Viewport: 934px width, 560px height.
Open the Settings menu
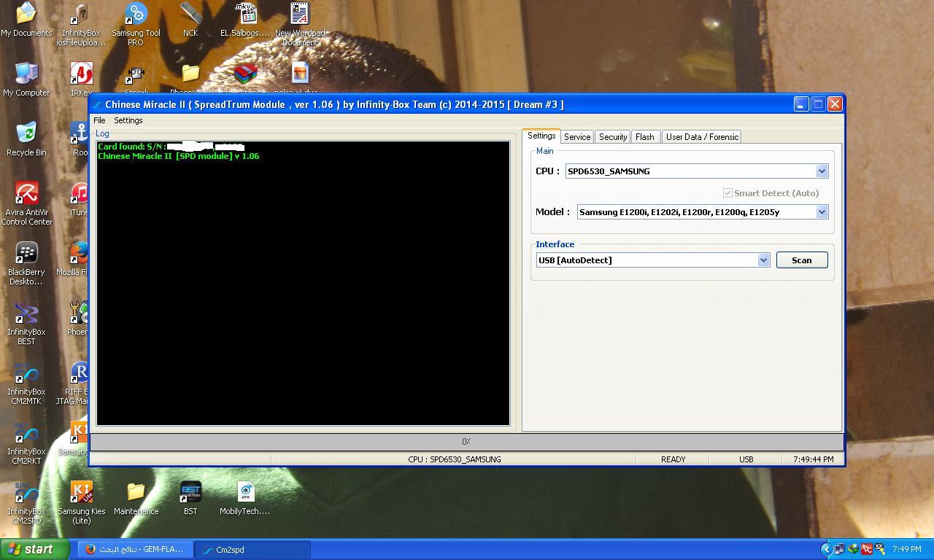tap(128, 120)
